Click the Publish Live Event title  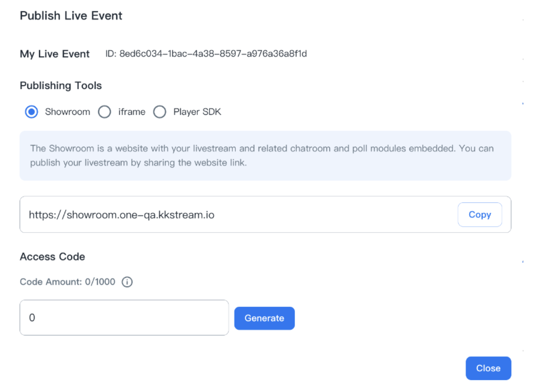[71, 16]
